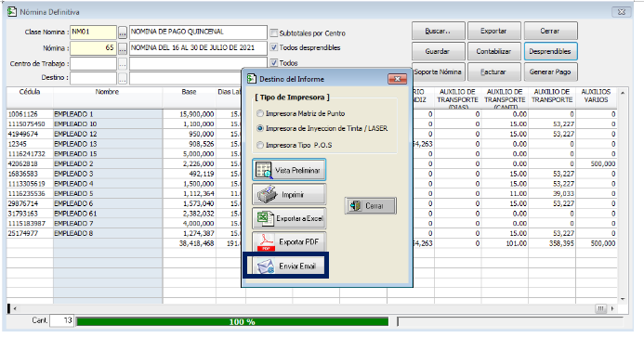Click the Vista Preliminar preview icon
This screenshot has width=644, height=338.
[264, 170]
